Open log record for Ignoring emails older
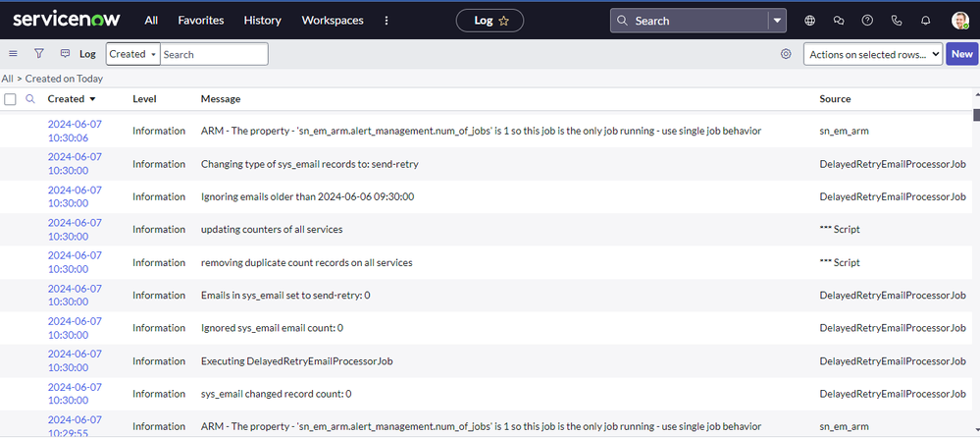 75,196
